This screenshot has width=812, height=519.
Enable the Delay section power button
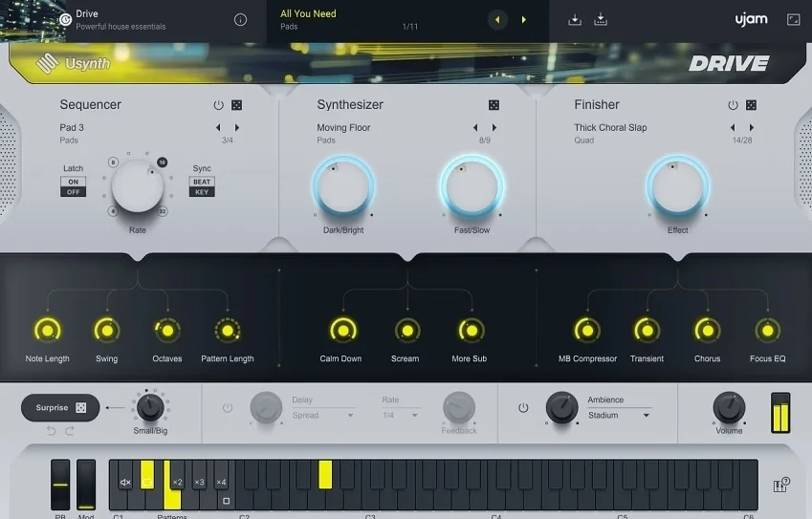click(228, 408)
